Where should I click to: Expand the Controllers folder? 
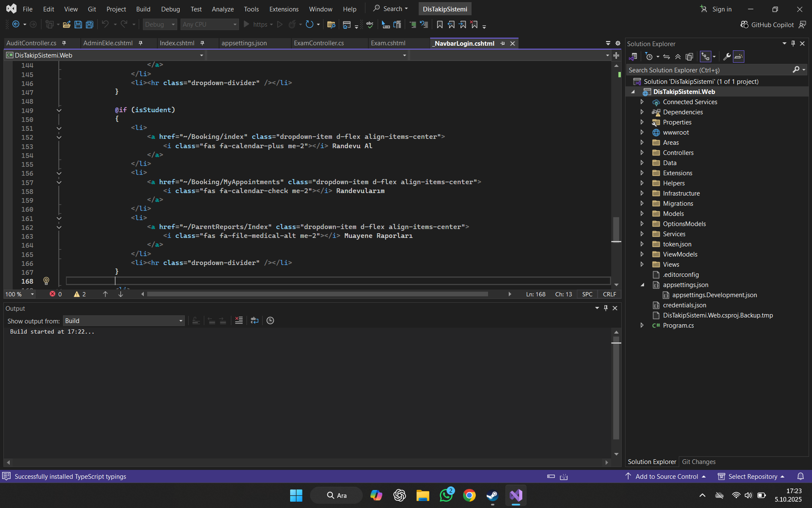click(x=642, y=153)
